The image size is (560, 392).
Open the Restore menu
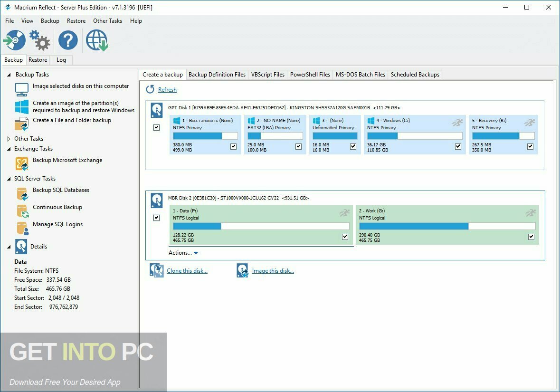(76, 21)
